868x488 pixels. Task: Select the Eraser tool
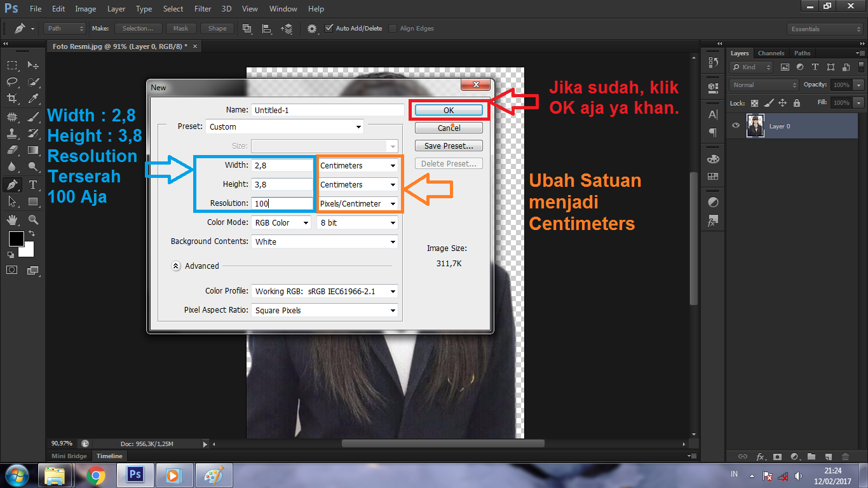(x=12, y=151)
